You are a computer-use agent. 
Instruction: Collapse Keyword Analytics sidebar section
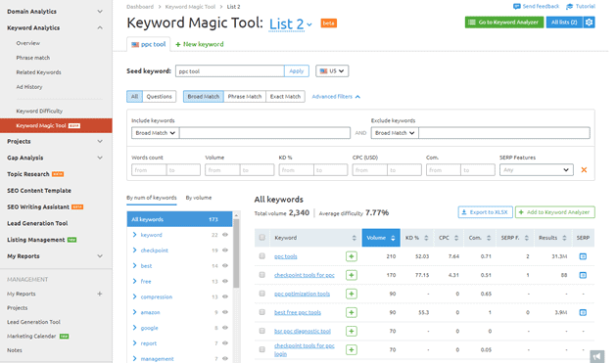click(x=100, y=27)
